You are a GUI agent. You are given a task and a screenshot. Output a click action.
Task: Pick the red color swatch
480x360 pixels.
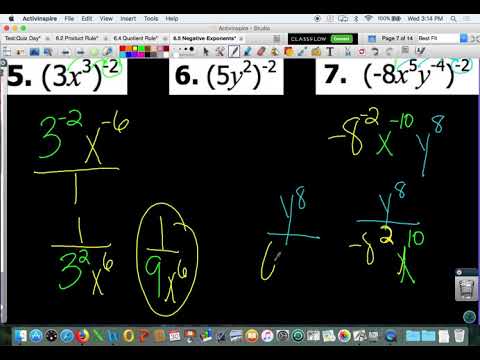click(x=122, y=49)
